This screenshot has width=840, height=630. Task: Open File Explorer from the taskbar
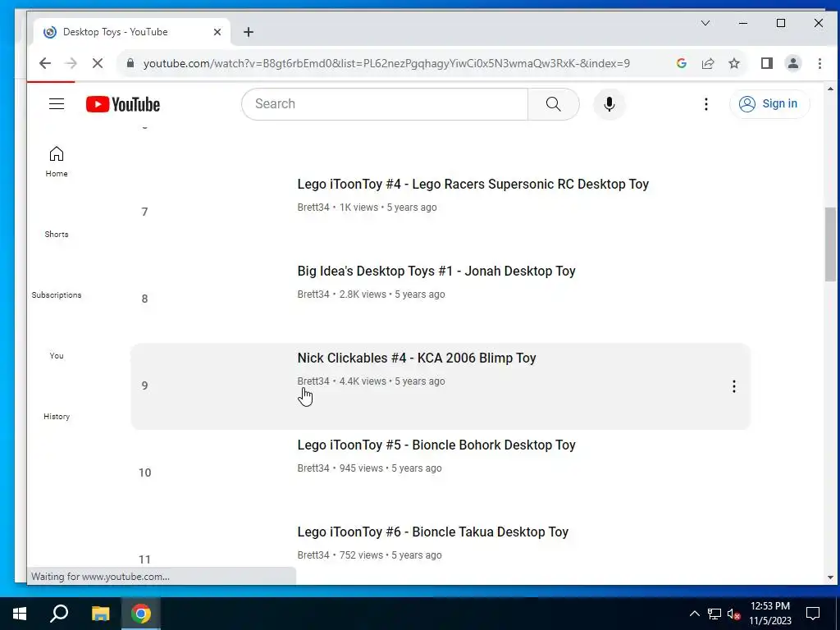click(100, 614)
